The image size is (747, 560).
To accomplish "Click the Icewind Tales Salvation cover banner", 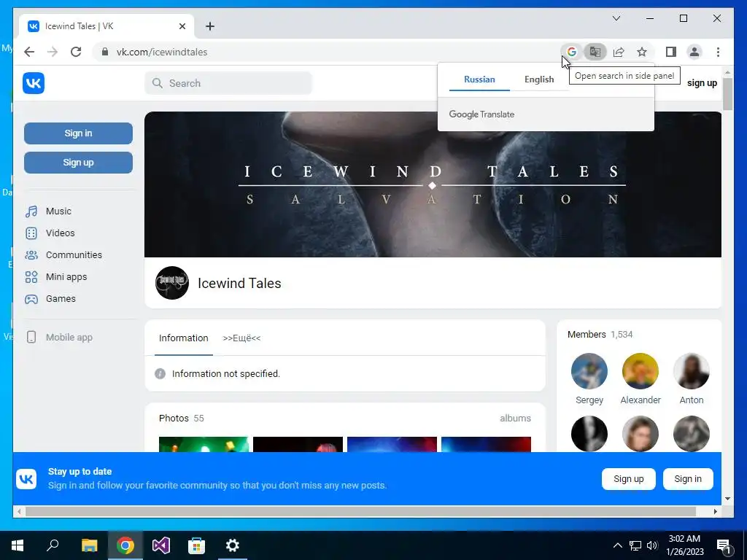I will point(433,184).
